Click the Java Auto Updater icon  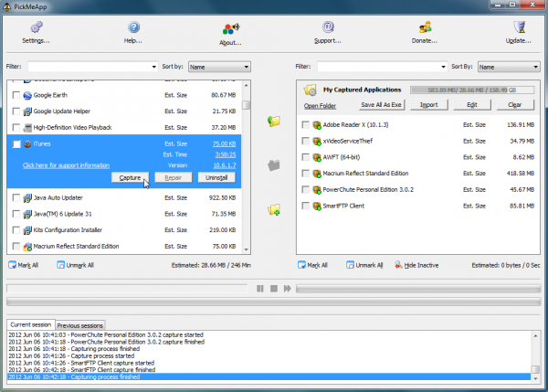[x=27, y=198]
